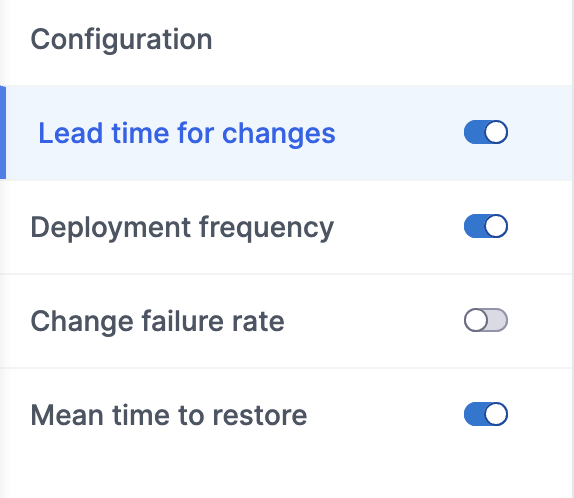Click the knob of Change failure rate switch
574x498 pixels.
[x=476, y=320]
